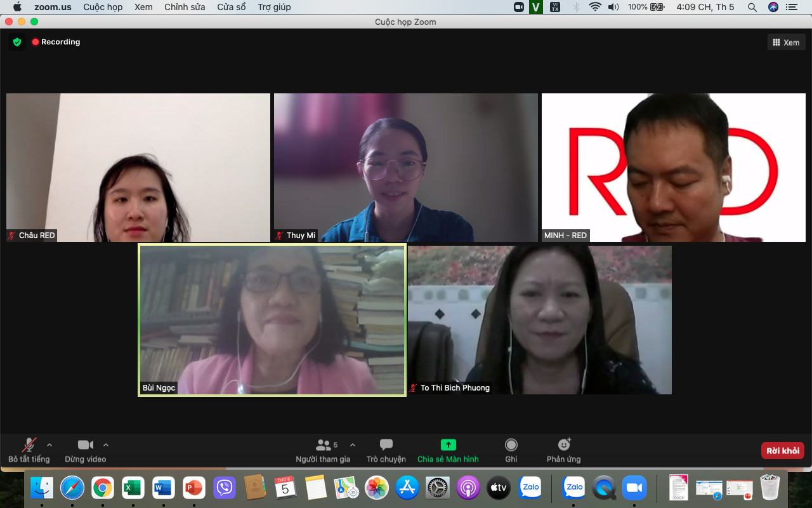The image size is (812, 508).
Task: Open Chỉnh sửa menu
Action: click(185, 7)
